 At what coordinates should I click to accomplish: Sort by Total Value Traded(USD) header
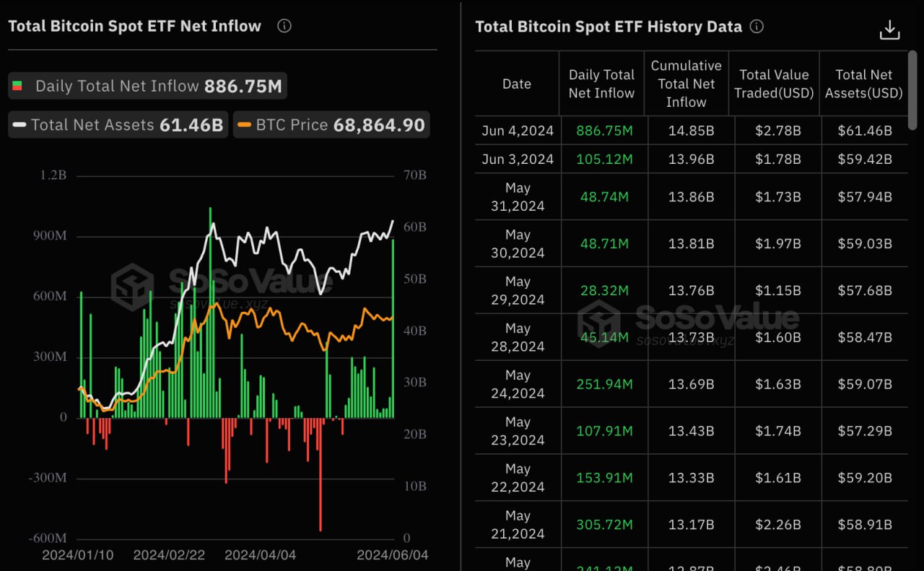pyautogui.click(x=774, y=84)
